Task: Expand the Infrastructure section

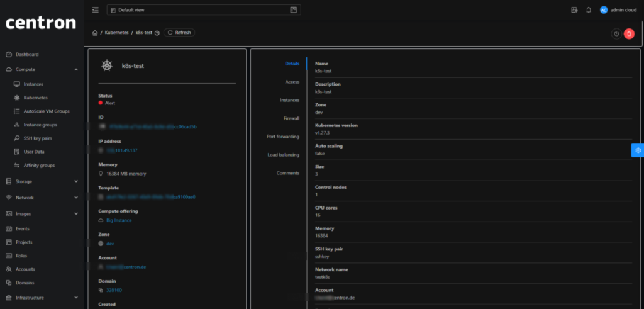Action: 42,298
